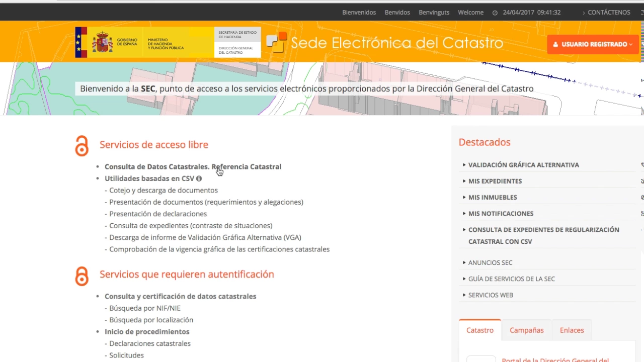The image size is (644, 362).
Task: Click the Sede Electrónica del Catastro title
Action: 397,43
